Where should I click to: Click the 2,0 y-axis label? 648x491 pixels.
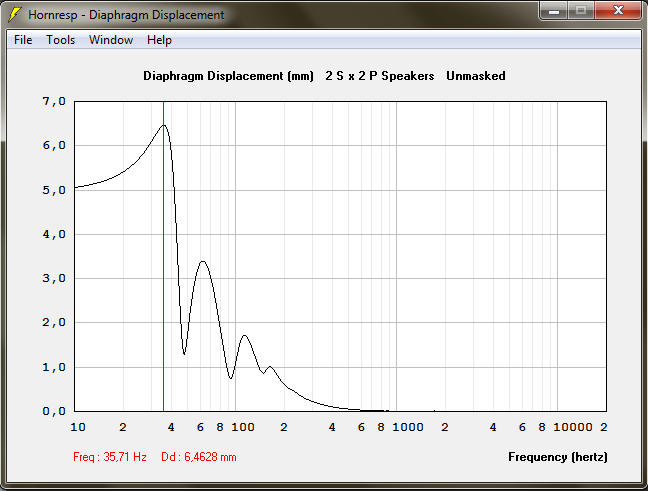point(54,322)
